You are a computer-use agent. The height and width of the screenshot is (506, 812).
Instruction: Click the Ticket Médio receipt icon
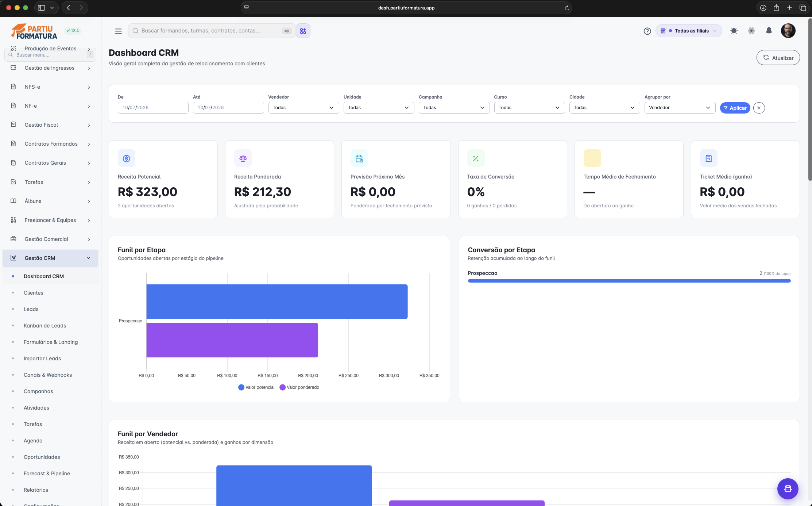(708, 158)
